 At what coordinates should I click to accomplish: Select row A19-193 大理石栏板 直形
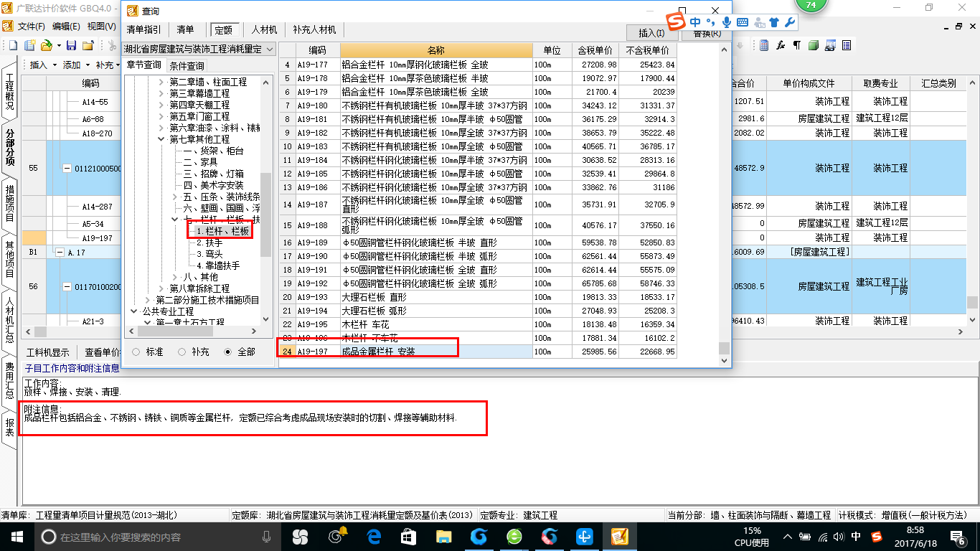click(x=477, y=297)
